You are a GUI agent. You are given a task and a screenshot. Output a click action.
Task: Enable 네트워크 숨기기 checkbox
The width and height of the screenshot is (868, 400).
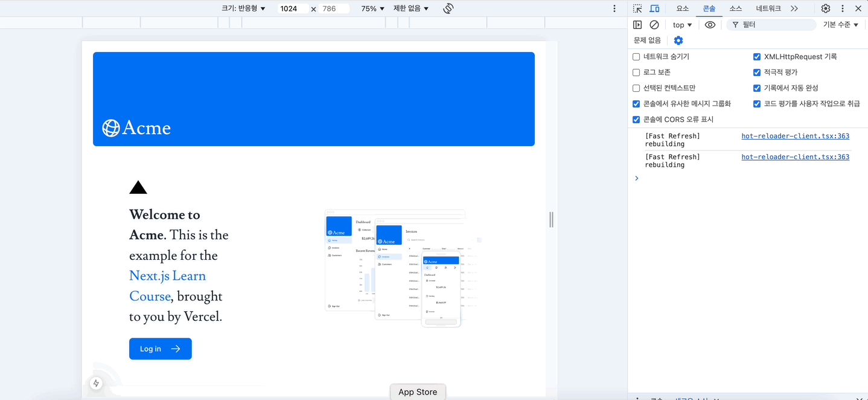pos(636,57)
